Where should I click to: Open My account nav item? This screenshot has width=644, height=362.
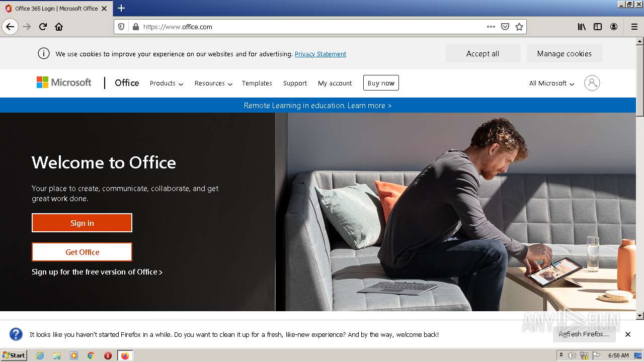[335, 83]
